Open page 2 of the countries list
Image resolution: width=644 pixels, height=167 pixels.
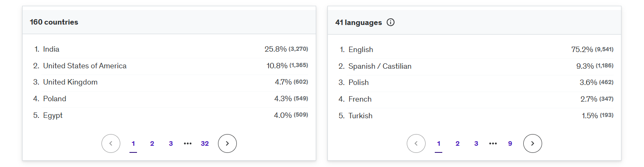click(152, 144)
